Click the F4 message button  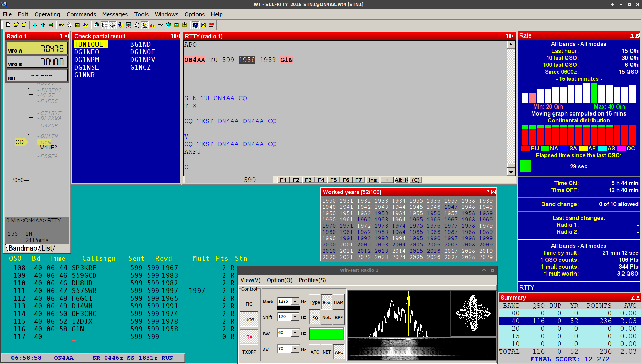(x=320, y=180)
